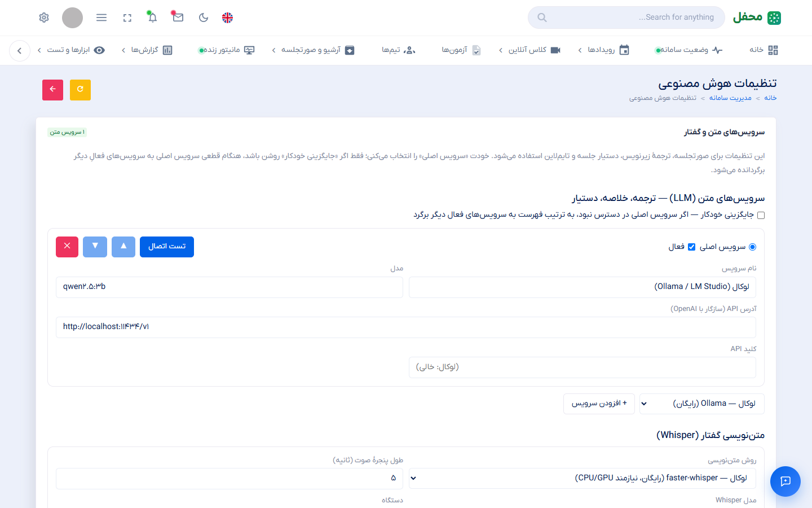The width and height of the screenshot is (812, 508).
Task: Change language via UK flag
Action: coord(227,17)
